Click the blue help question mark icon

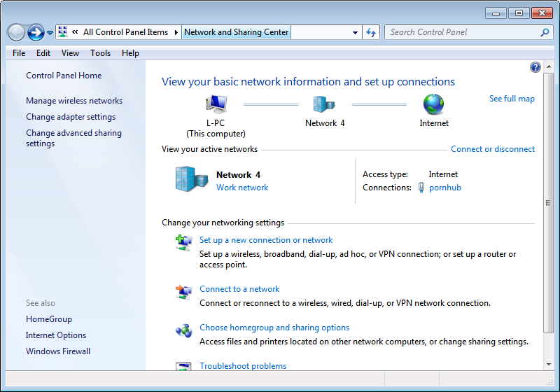point(535,67)
